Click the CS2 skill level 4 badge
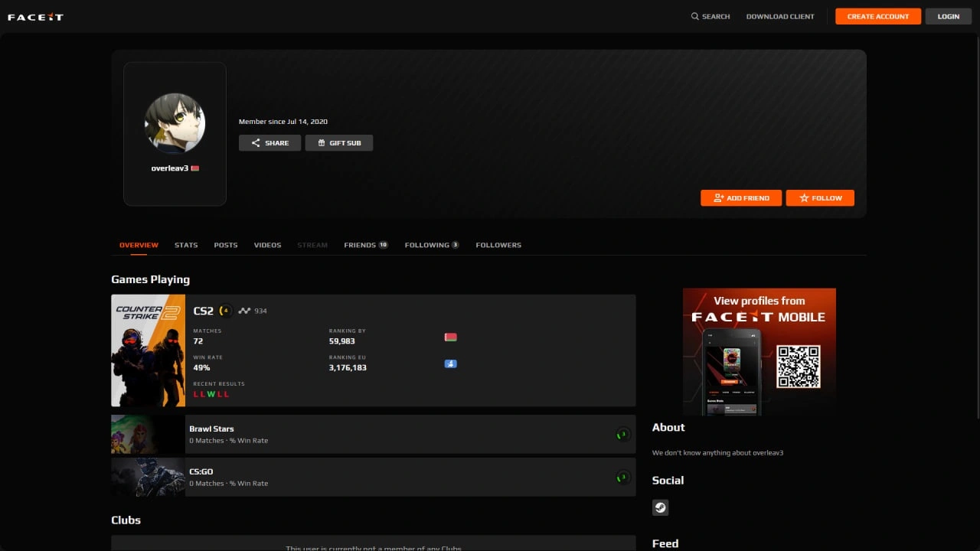 (225, 311)
